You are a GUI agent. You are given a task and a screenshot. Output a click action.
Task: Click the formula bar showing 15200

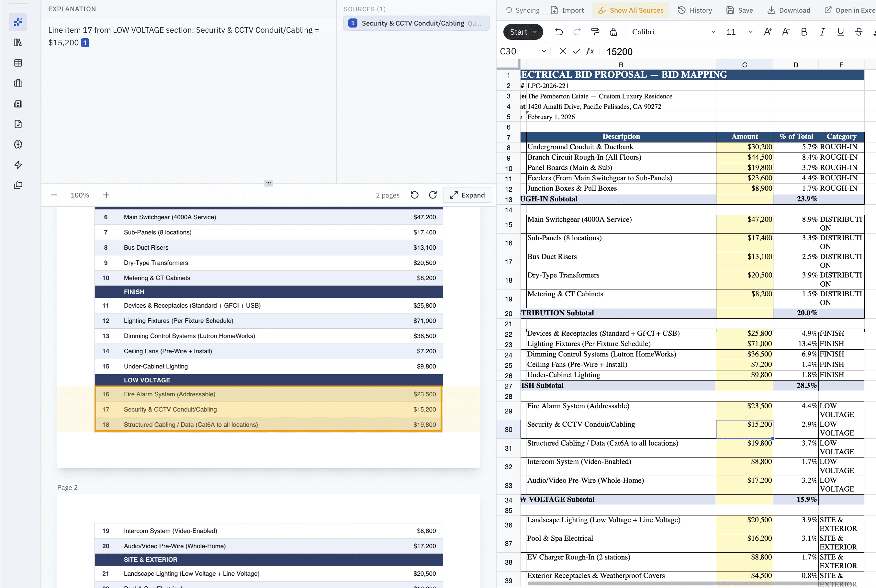click(x=738, y=51)
